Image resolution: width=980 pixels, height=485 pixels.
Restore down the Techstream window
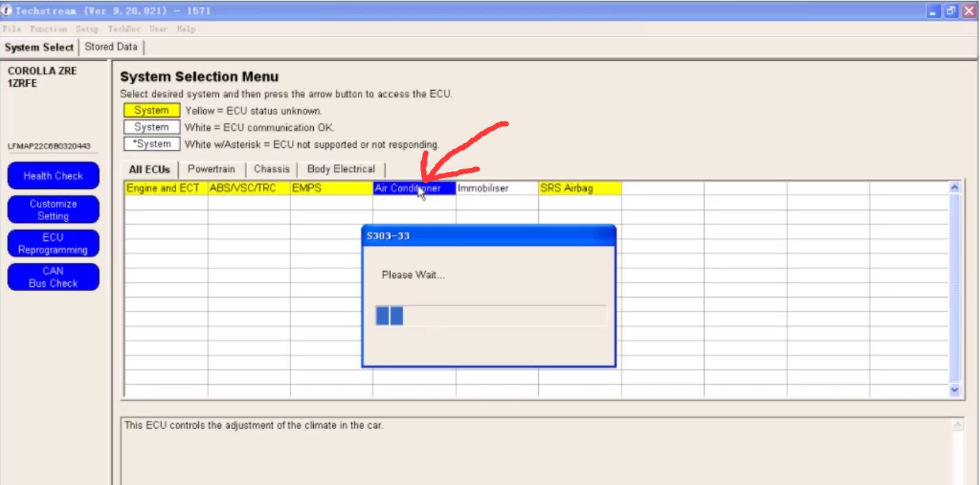(950, 11)
